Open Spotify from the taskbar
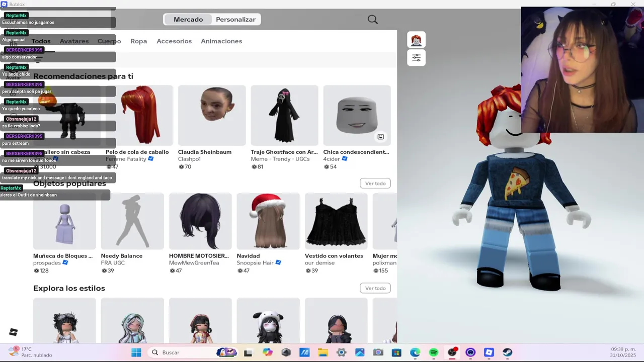The width and height of the screenshot is (644, 362). [x=434, y=352]
